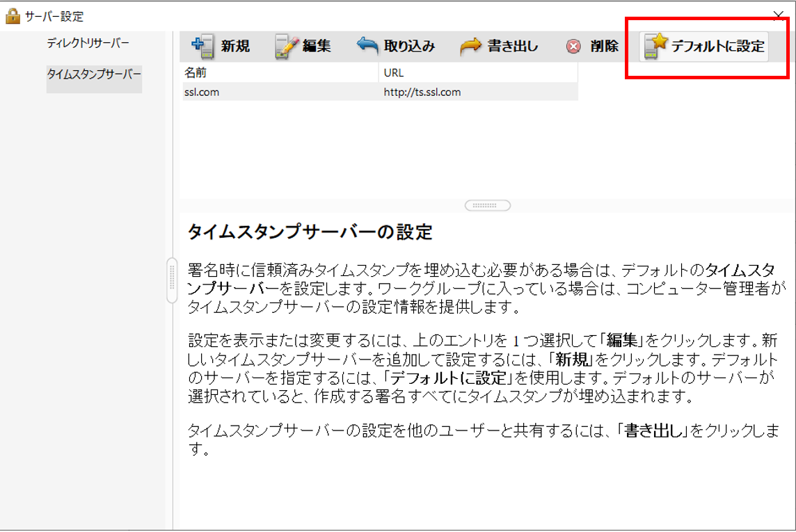Click the padlock icon in title bar

tap(13, 15)
